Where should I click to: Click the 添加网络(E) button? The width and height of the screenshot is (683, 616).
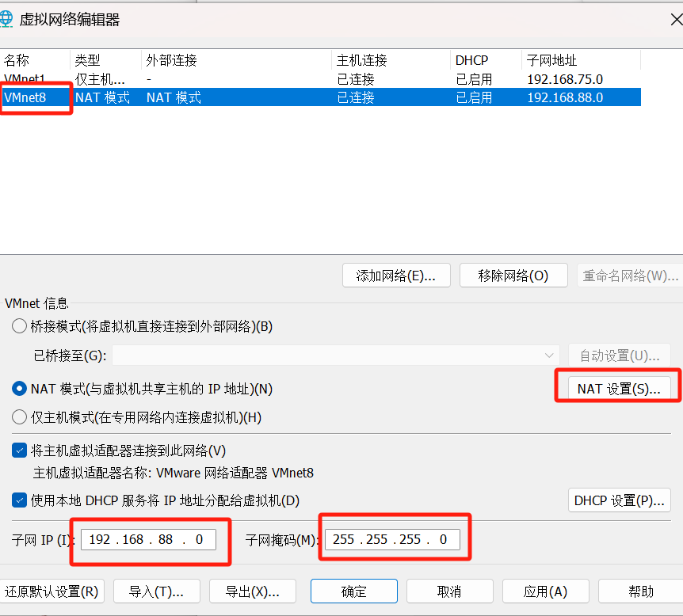(396, 275)
